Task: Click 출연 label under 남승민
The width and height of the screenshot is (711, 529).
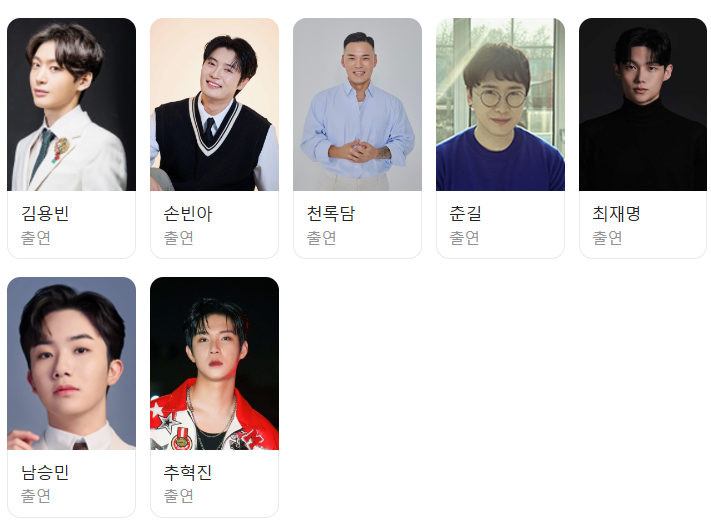Action: (x=36, y=496)
